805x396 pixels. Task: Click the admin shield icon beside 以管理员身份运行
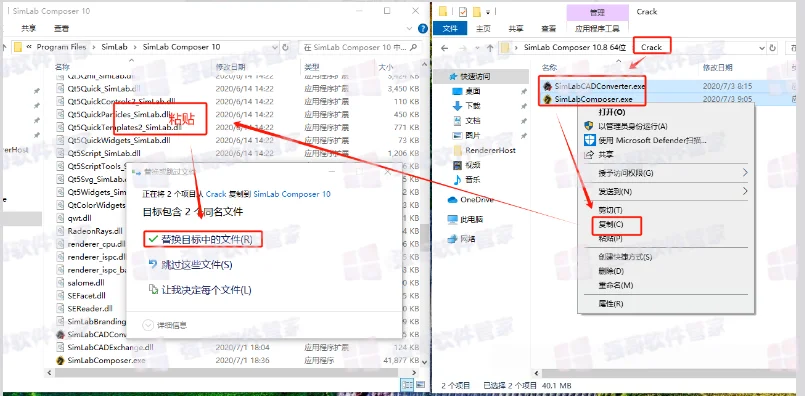[x=589, y=126]
